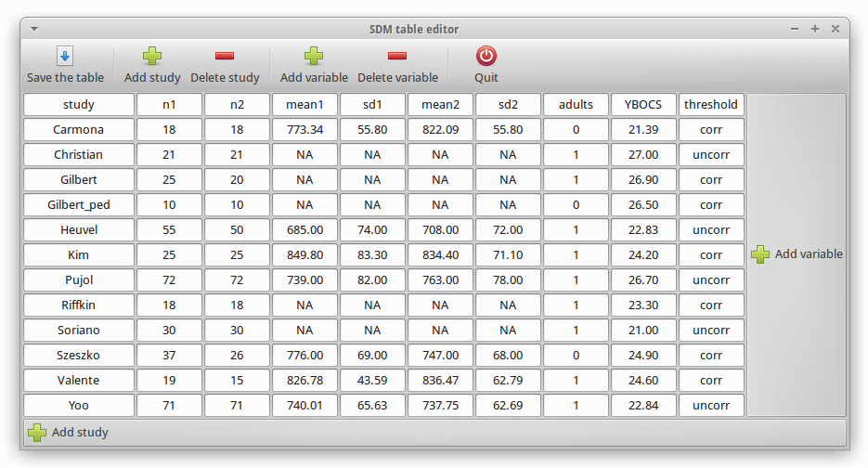Edit the mean1 value for Heuvel
Image resolution: width=868 pixels, height=468 pixels.
tap(304, 230)
